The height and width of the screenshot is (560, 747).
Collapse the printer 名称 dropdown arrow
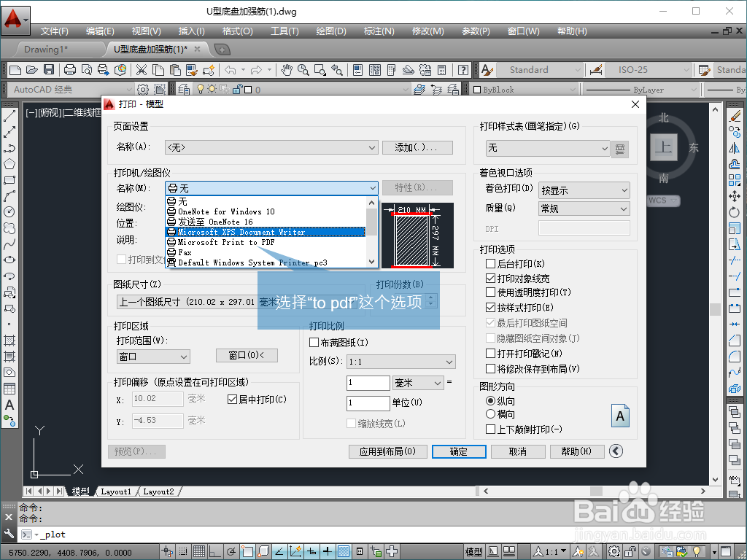373,188
